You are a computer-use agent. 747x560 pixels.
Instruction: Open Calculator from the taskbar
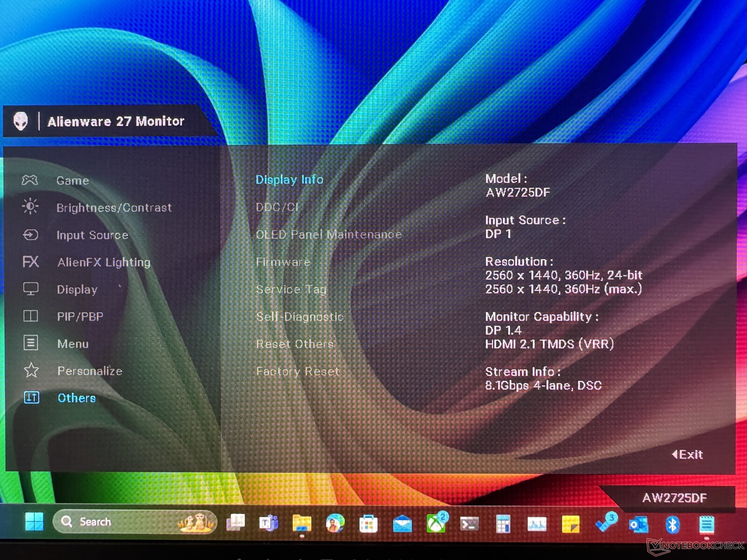click(x=503, y=524)
